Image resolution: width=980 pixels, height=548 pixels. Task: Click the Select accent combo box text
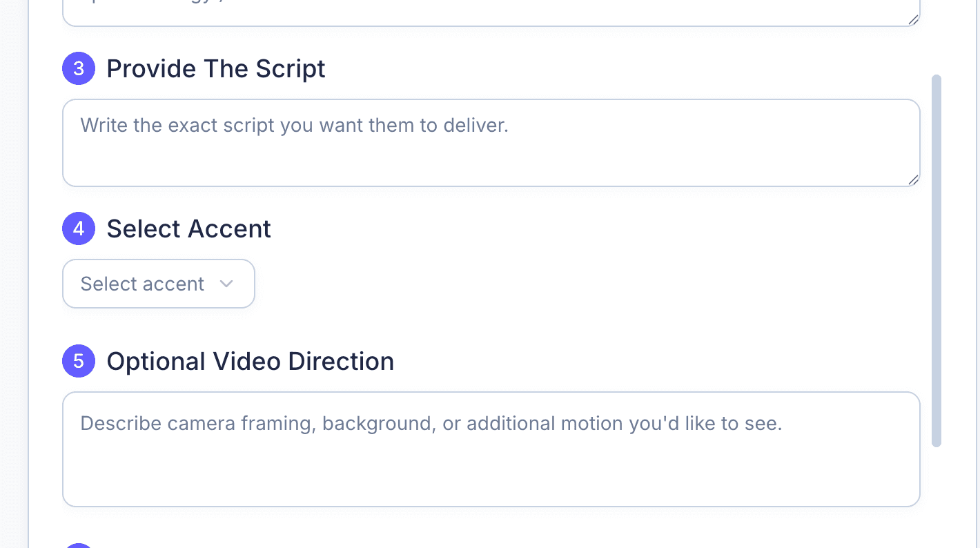142,284
